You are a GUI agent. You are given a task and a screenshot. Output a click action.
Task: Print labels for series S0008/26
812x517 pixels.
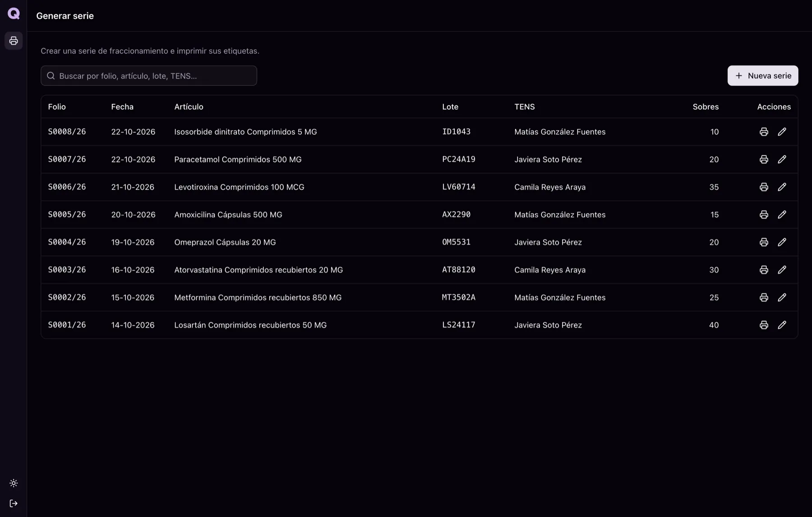pos(764,132)
